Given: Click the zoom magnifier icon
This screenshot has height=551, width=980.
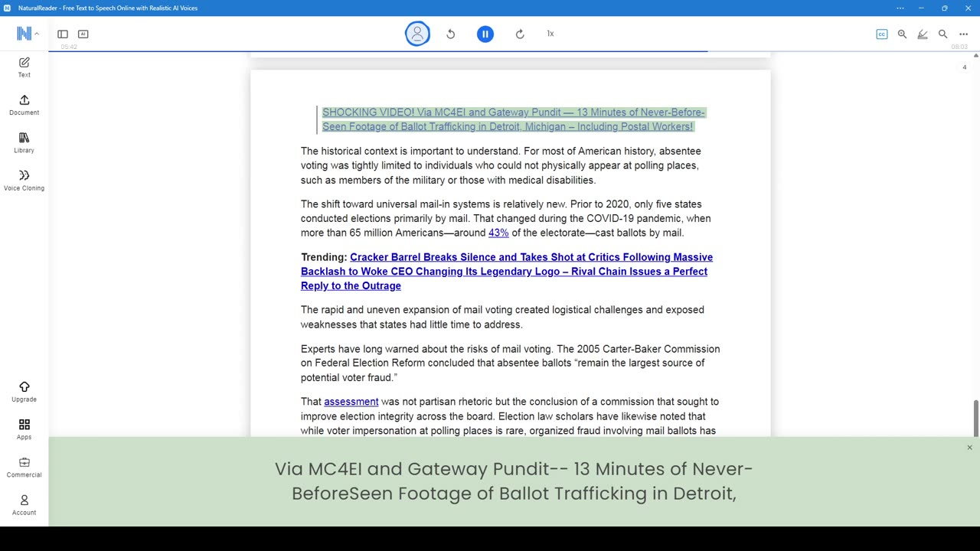Looking at the screenshot, I should click(902, 34).
